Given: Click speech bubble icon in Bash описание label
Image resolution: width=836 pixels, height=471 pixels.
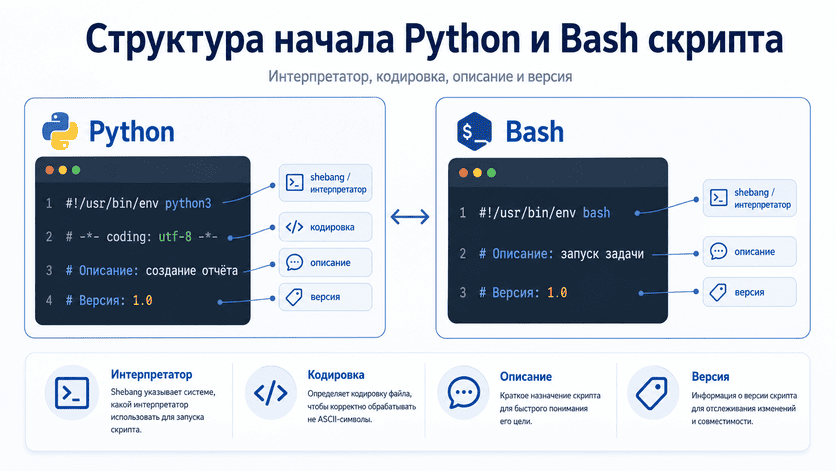Looking at the screenshot, I should pos(718,251).
